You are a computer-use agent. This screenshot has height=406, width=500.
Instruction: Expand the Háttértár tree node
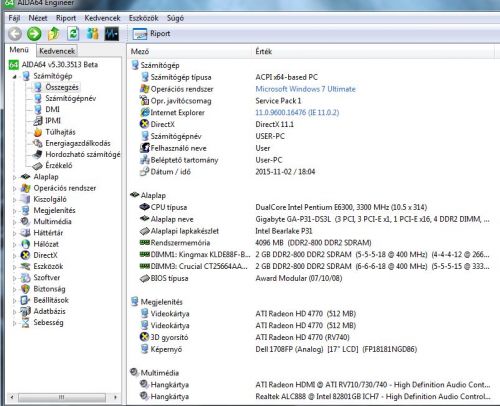pyautogui.click(x=14, y=233)
